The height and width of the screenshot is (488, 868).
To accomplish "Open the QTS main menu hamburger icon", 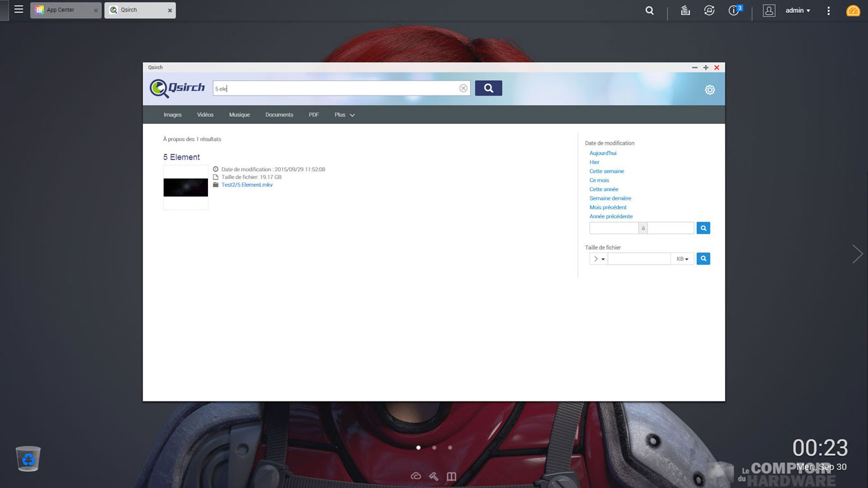I will [19, 10].
